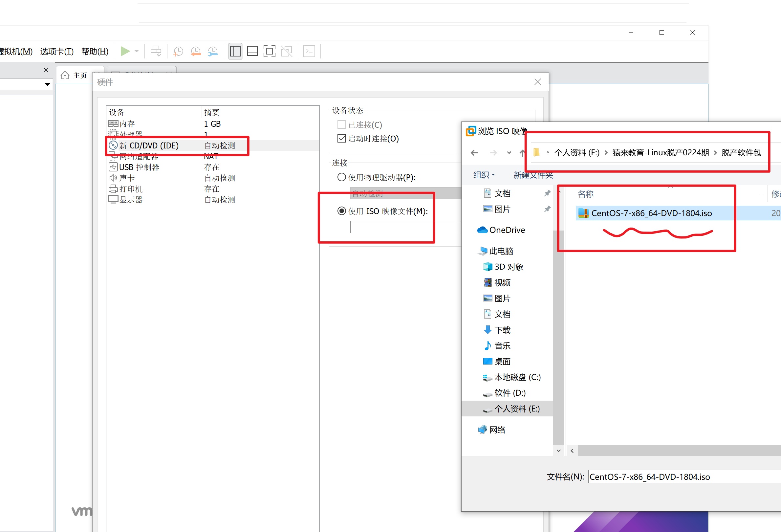Select the USB 控制器 device row
This screenshot has height=532, width=781.
coord(213,167)
